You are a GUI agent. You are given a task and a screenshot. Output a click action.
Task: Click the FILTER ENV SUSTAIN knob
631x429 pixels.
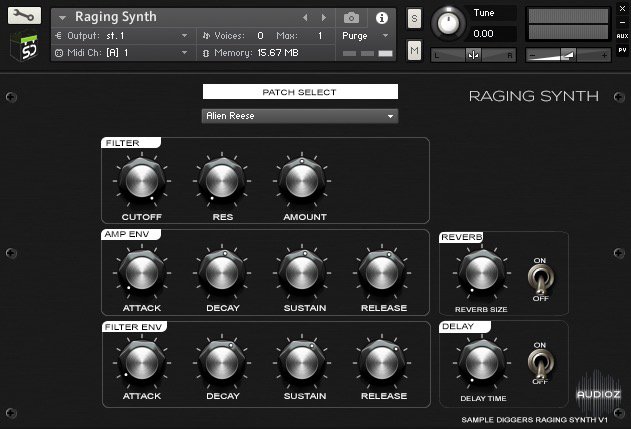pos(302,363)
